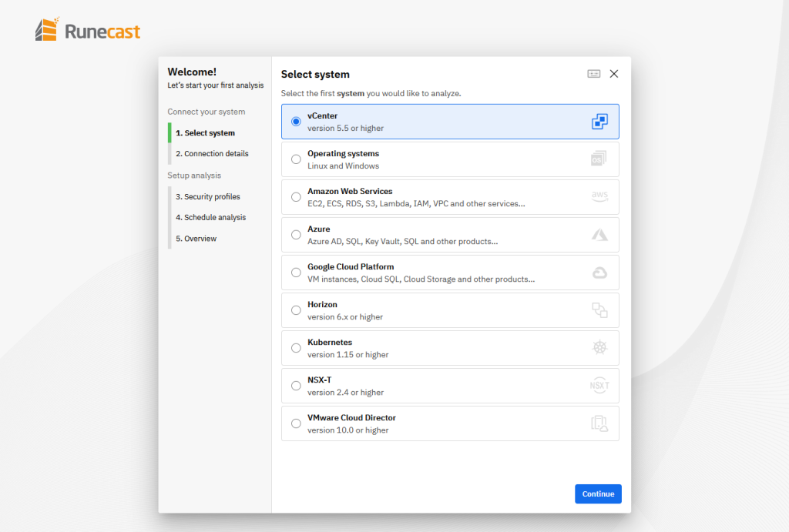
Task: Click the 'Kubernetes' title text
Action: pyautogui.click(x=330, y=342)
